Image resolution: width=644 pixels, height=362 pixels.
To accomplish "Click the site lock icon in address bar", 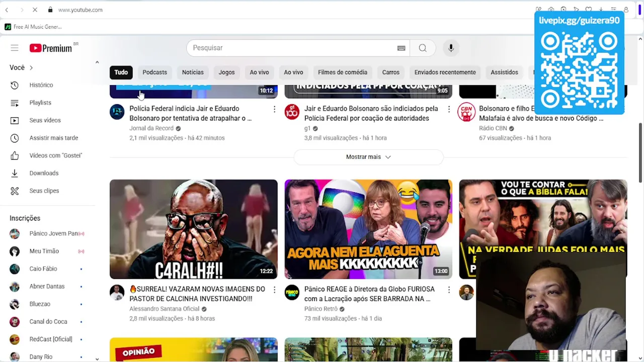I will point(50,10).
